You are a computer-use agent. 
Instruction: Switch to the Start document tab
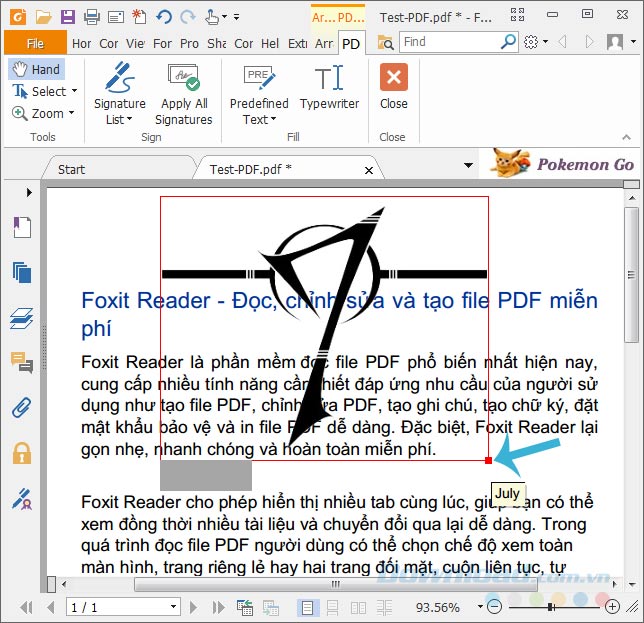(71, 169)
